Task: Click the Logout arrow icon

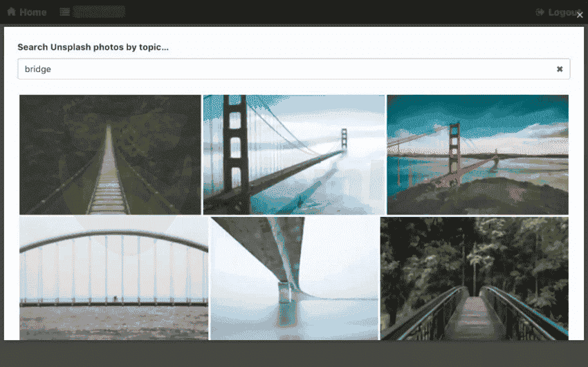Action: (540, 12)
